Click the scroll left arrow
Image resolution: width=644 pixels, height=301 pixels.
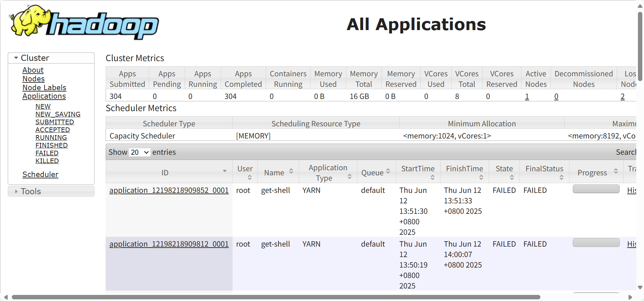pos(6,297)
